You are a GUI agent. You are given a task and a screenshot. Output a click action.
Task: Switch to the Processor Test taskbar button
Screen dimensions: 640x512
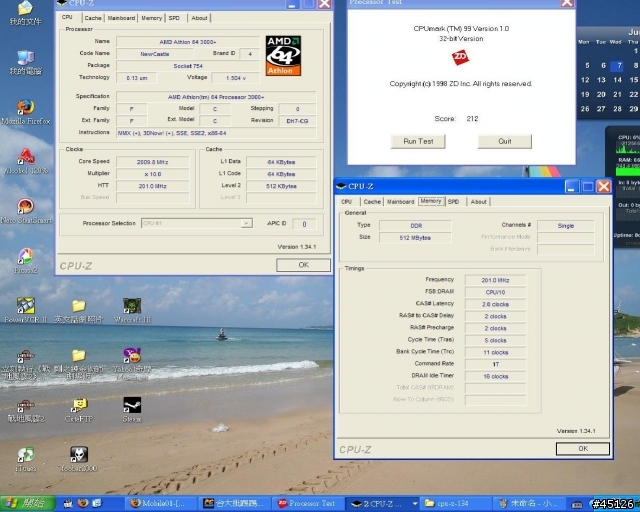[310, 503]
